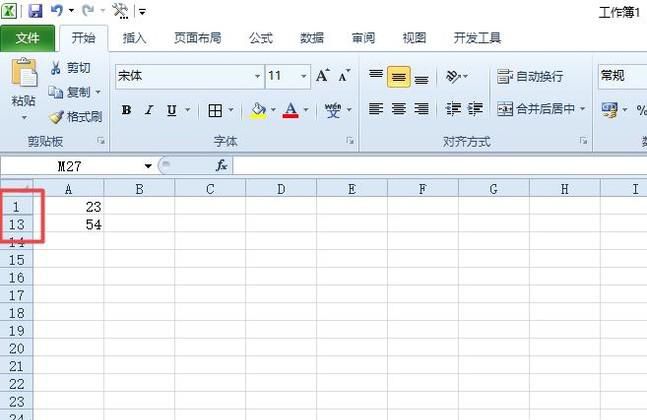Click the Name Box showing M27

point(70,166)
